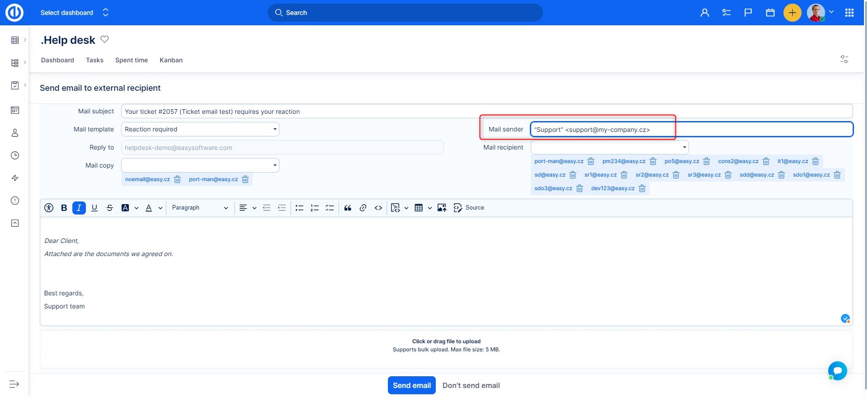Open the Paragraph style dropdown
This screenshot has width=868, height=397.
click(x=199, y=208)
